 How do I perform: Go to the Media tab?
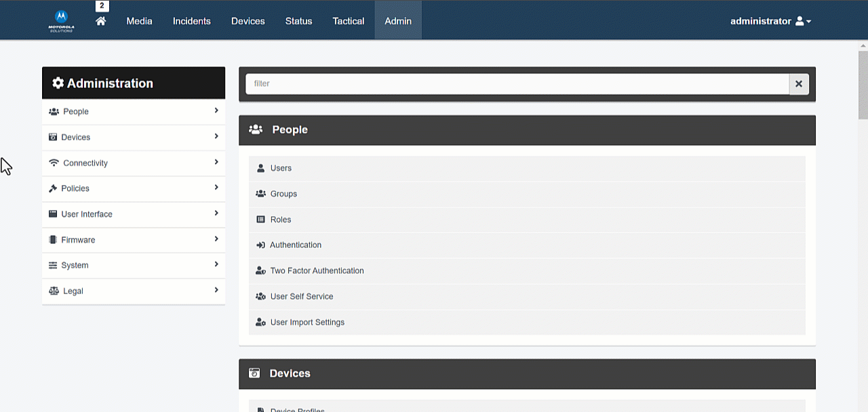(x=139, y=21)
